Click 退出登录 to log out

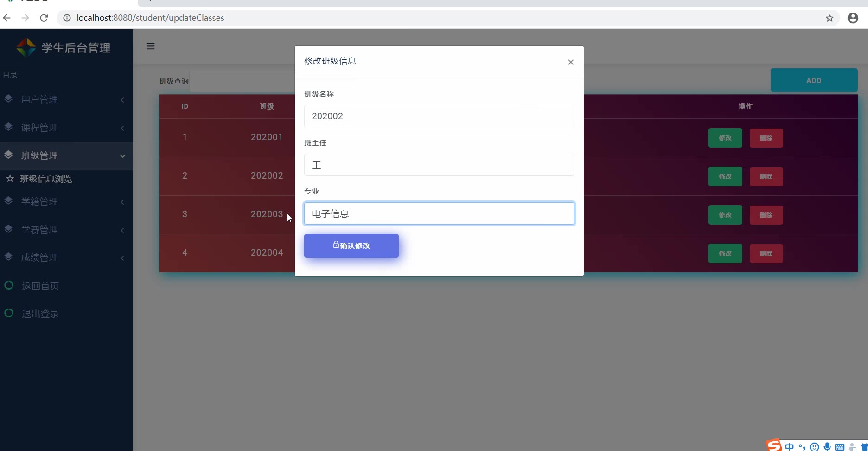[x=40, y=314]
